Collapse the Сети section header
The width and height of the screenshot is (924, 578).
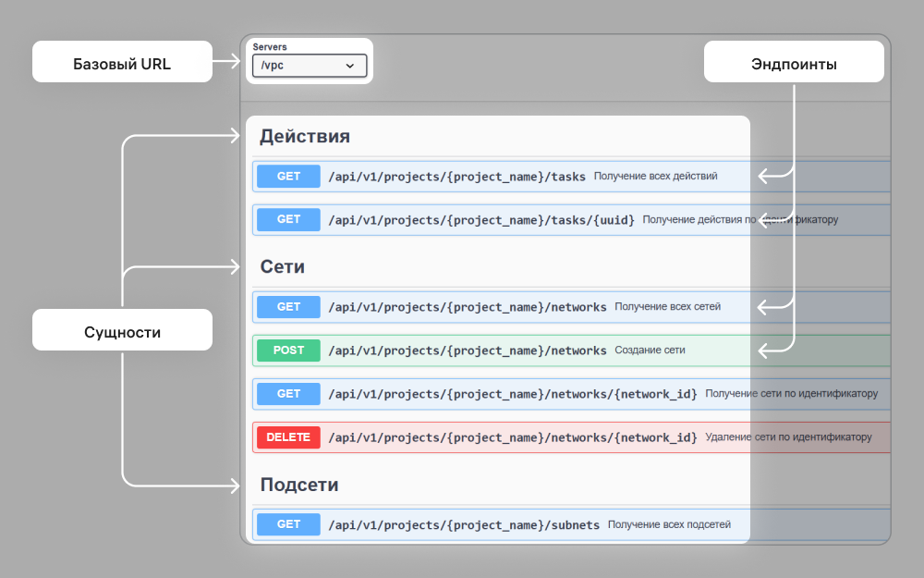tap(283, 267)
